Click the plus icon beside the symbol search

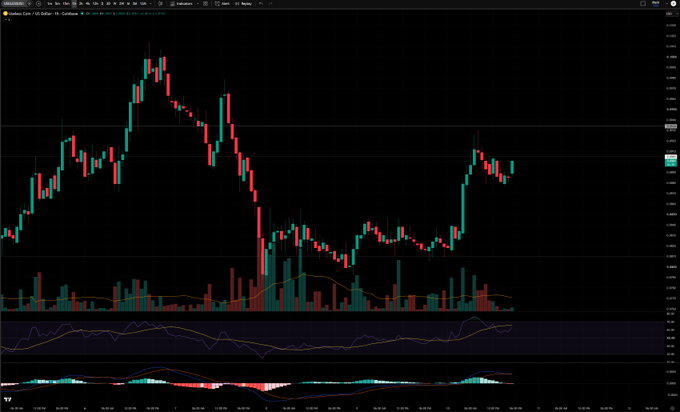[x=38, y=3]
